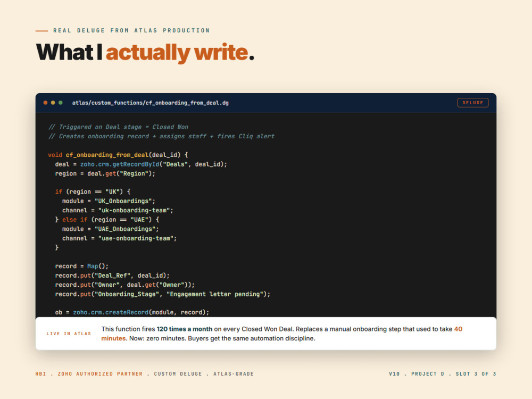The height and width of the screenshot is (399, 532).
Task: Click line if (region == "UK")
Action: click(93, 192)
